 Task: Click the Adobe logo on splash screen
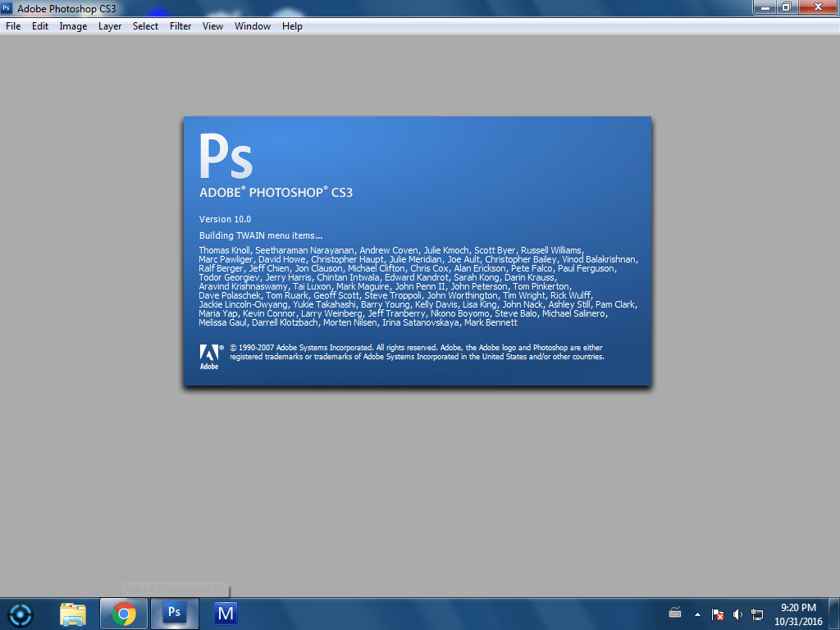pos(209,357)
